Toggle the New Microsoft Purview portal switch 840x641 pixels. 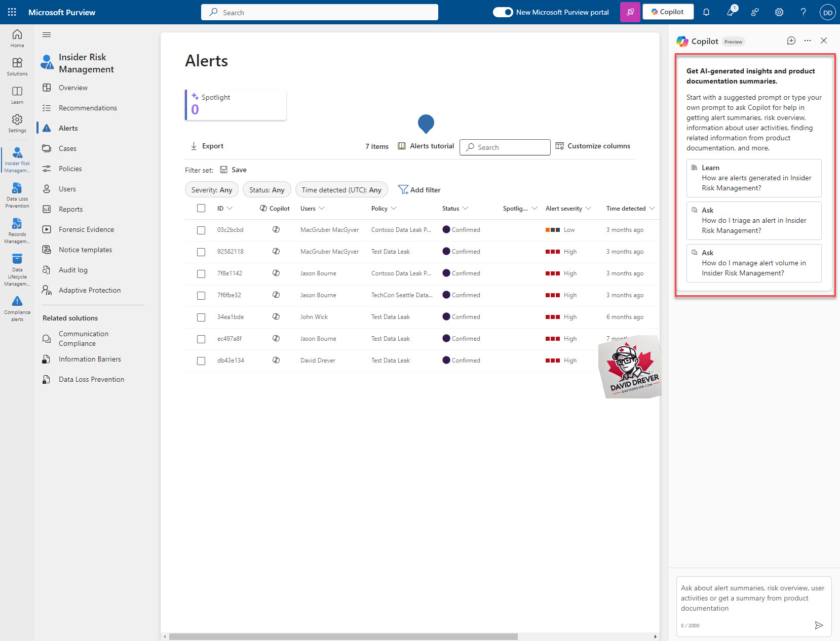click(503, 12)
